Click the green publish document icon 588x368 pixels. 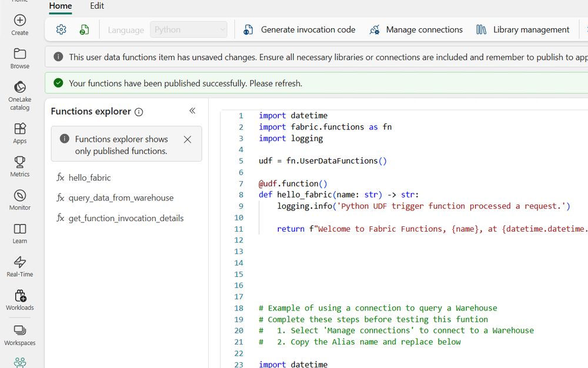[x=84, y=29]
